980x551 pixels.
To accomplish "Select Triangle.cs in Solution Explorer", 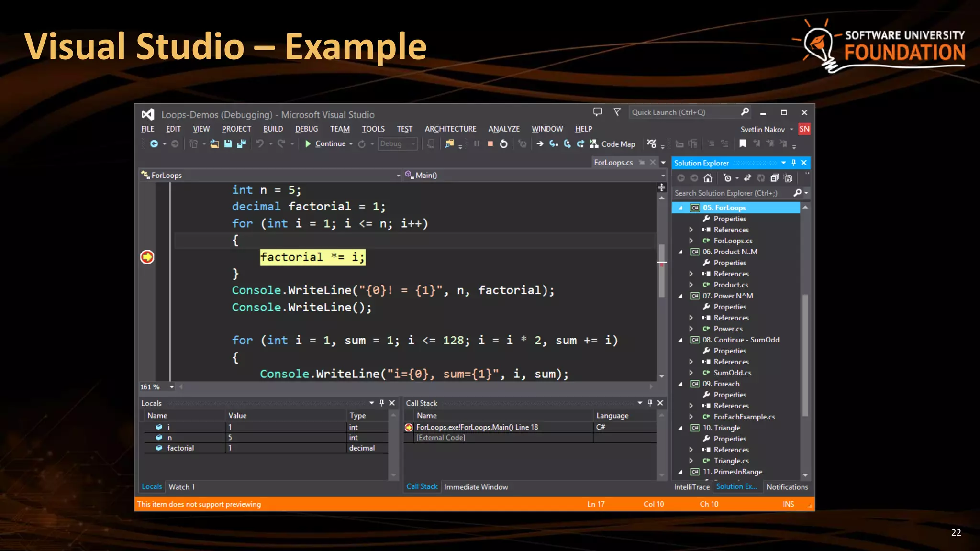I will pos(731,461).
